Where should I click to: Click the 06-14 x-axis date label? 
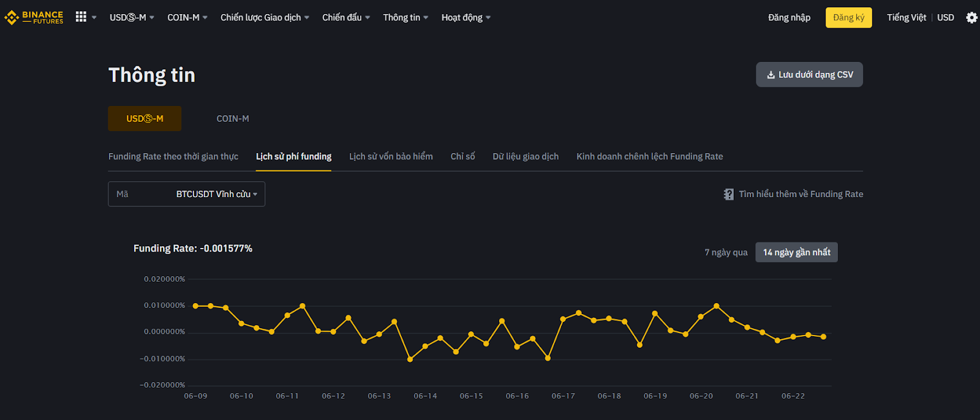(x=425, y=396)
